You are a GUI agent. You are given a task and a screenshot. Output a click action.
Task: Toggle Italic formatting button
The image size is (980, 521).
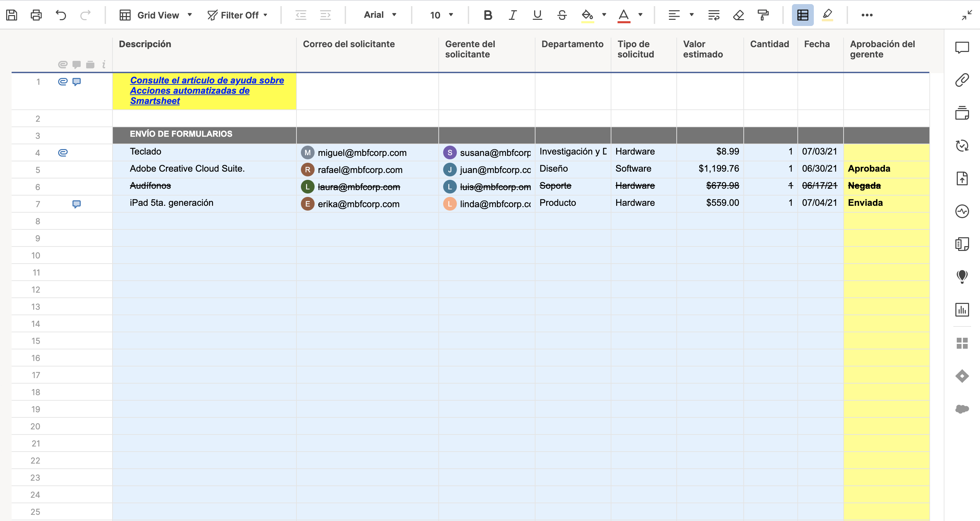(x=513, y=15)
